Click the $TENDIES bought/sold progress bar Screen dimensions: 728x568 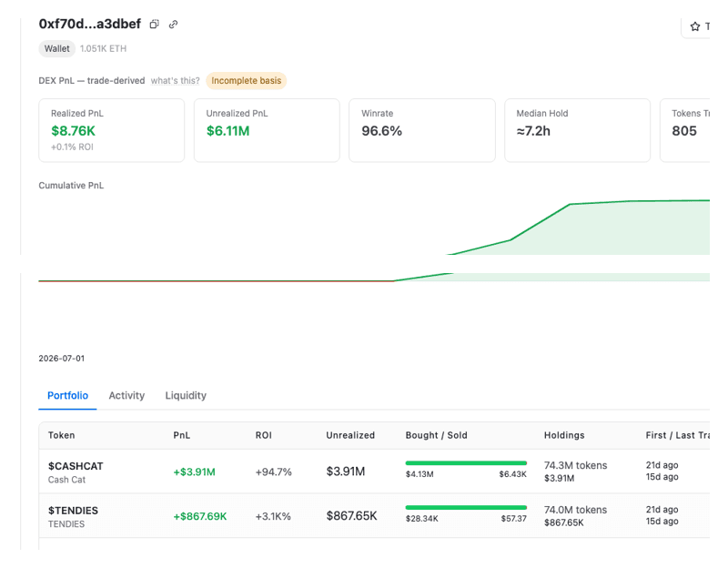[x=466, y=508]
